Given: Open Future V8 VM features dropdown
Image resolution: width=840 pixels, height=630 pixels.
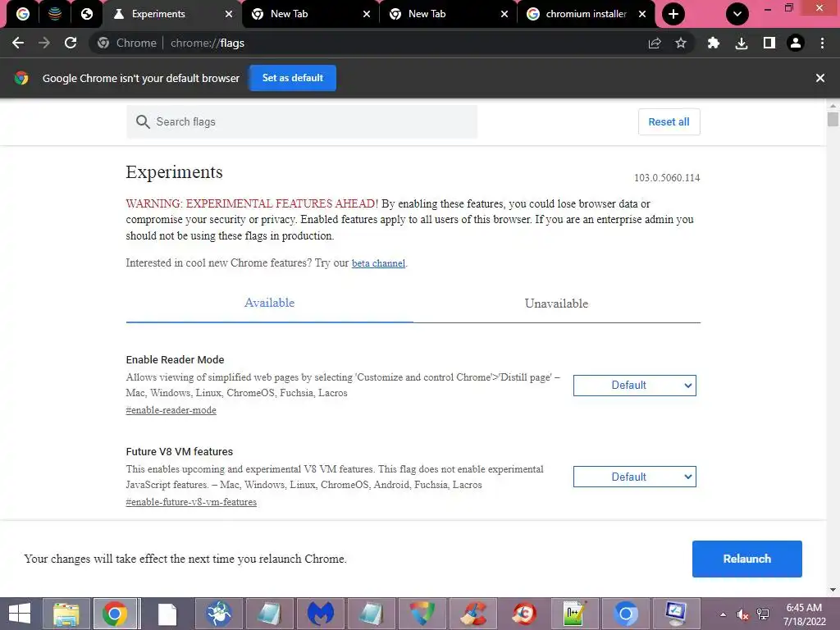Looking at the screenshot, I should (x=634, y=477).
